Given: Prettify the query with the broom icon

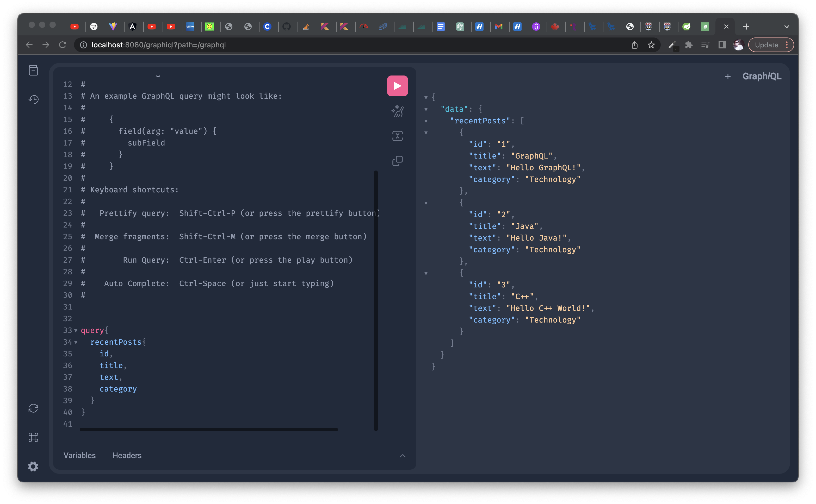Looking at the screenshot, I should (x=398, y=111).
